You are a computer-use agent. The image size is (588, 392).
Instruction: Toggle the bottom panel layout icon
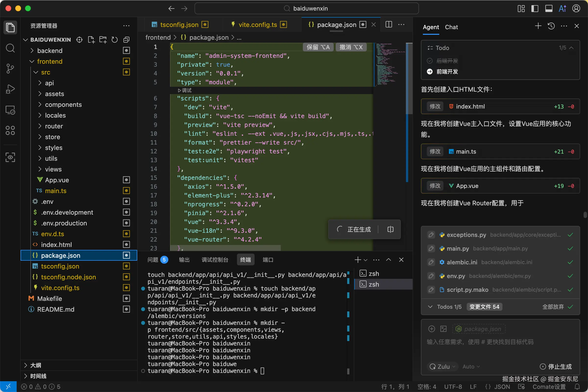549,9
